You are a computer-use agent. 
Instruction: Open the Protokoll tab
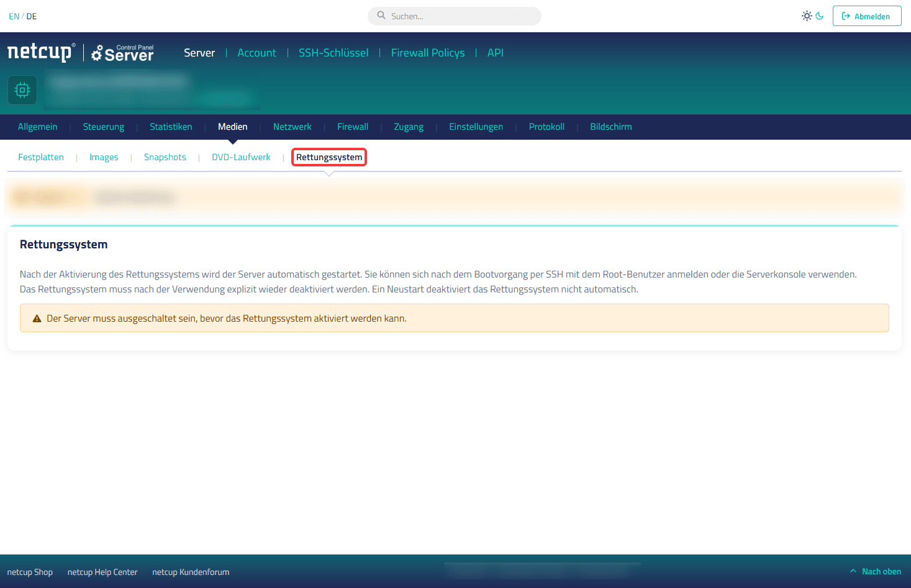pyautogui.click(x=546, y=127)
